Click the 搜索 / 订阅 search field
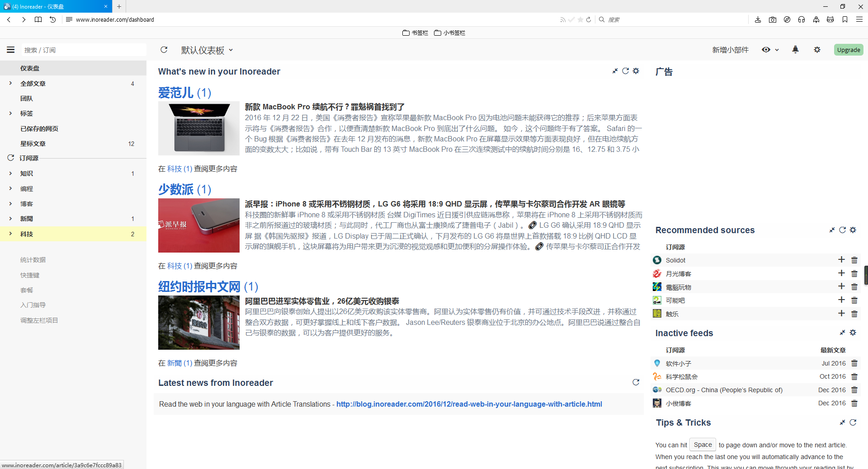Image resolution: width=868 pixels, height=469 pixels. point(84,50)
